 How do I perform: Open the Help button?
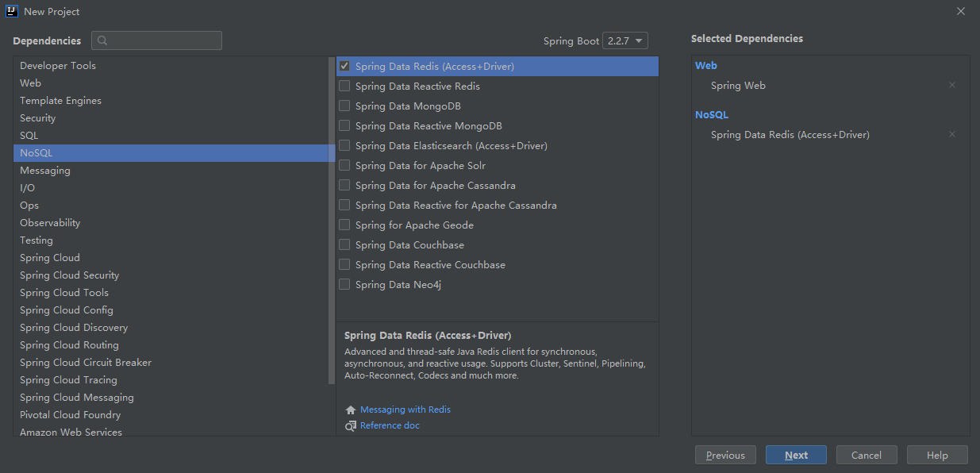[x=937, y=455]
